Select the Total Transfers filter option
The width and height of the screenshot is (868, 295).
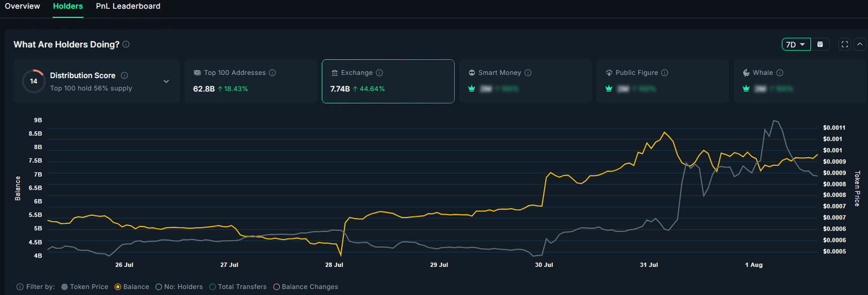[213, 287]
